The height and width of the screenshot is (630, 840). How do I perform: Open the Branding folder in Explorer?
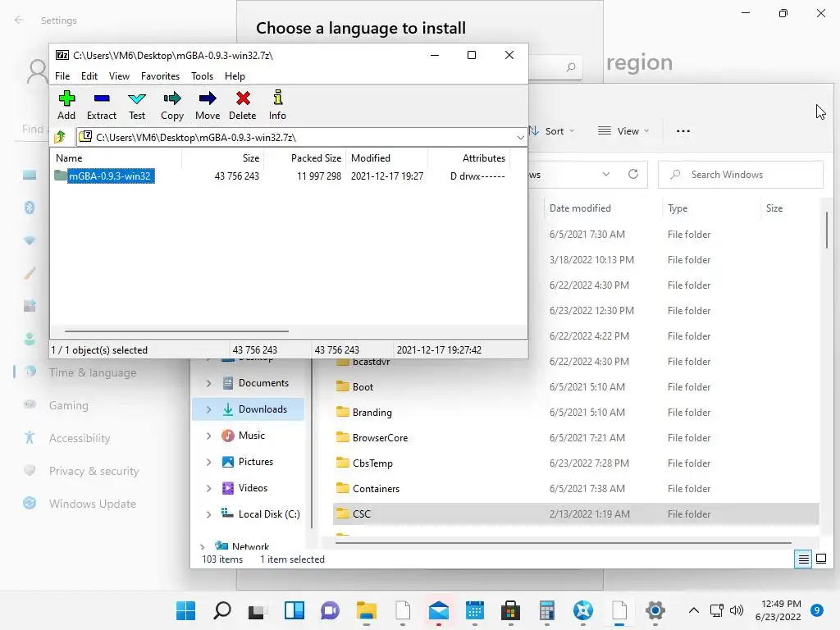coord(372,413)
